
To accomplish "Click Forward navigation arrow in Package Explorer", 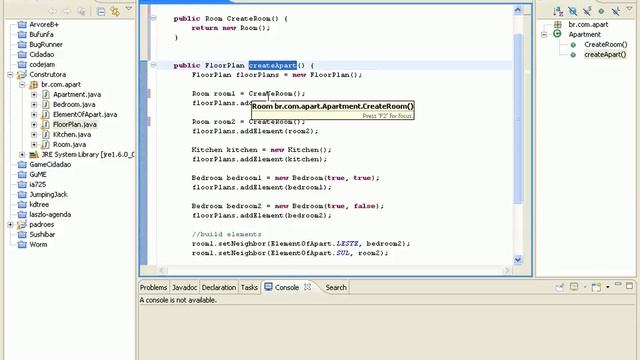I will 67,12.
